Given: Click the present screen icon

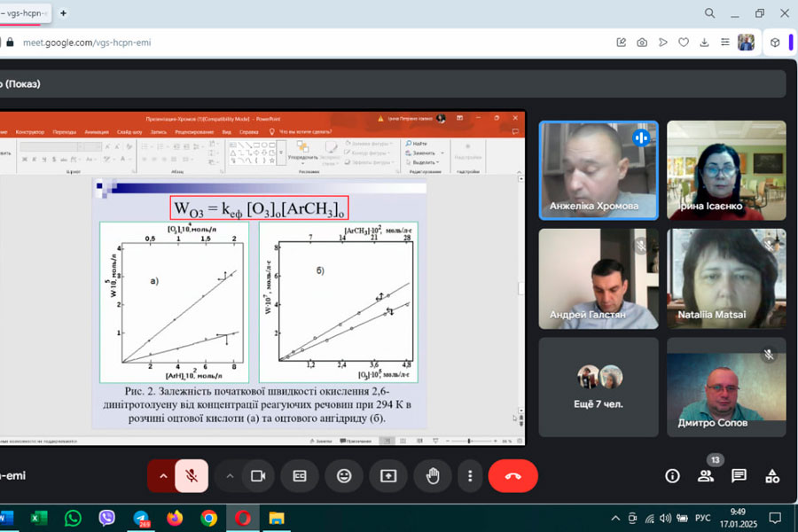Looking at the screenshot, I should (388, 476).
